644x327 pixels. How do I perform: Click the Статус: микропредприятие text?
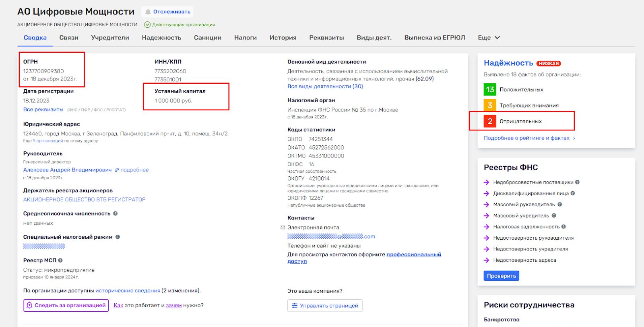point(59,270)
